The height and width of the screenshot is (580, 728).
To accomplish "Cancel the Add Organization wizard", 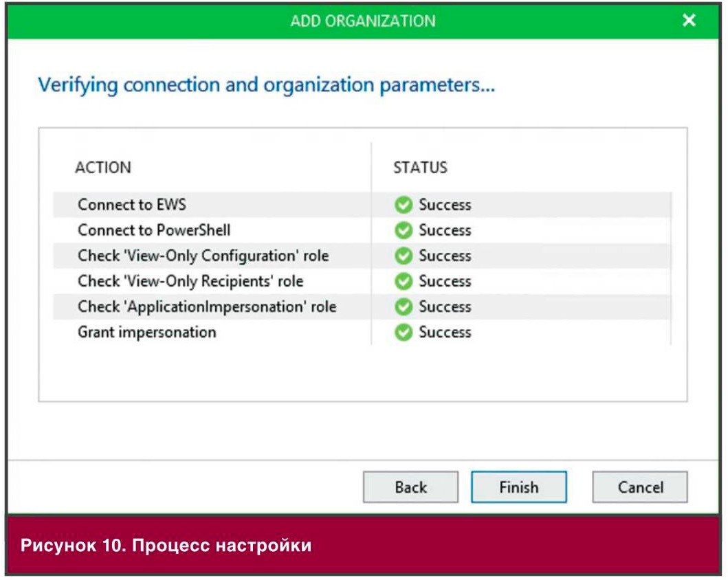I will click(x=640, y=487).
